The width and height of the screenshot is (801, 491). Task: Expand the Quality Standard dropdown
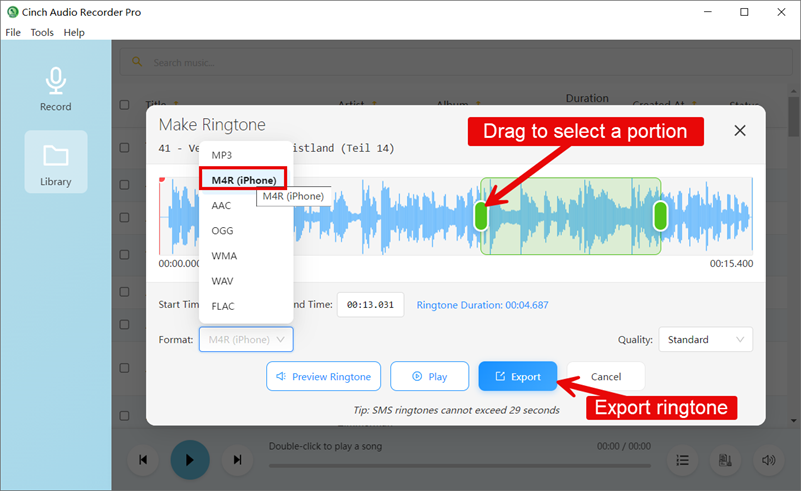[706, 340]
